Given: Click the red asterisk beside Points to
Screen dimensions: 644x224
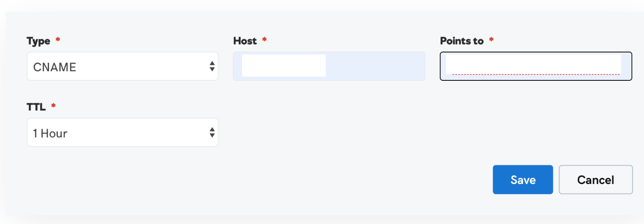Looking at the screenshot, I should [491, 40].
